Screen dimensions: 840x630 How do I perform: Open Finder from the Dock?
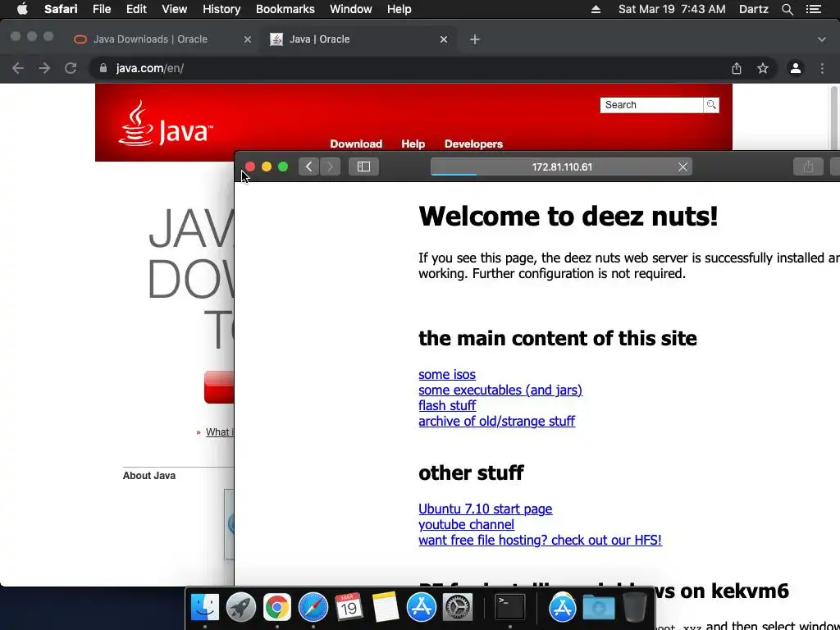[x=204, y=608]
